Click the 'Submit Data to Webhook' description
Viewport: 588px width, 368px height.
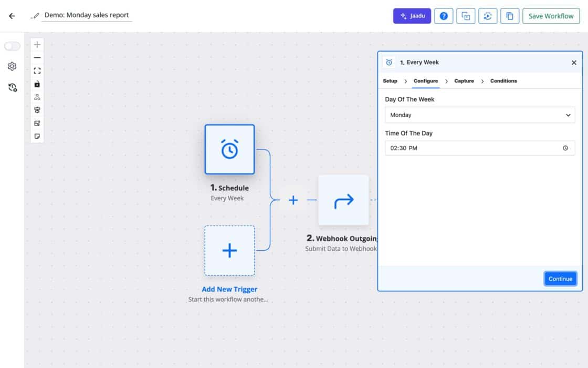(x=341, y=249)
